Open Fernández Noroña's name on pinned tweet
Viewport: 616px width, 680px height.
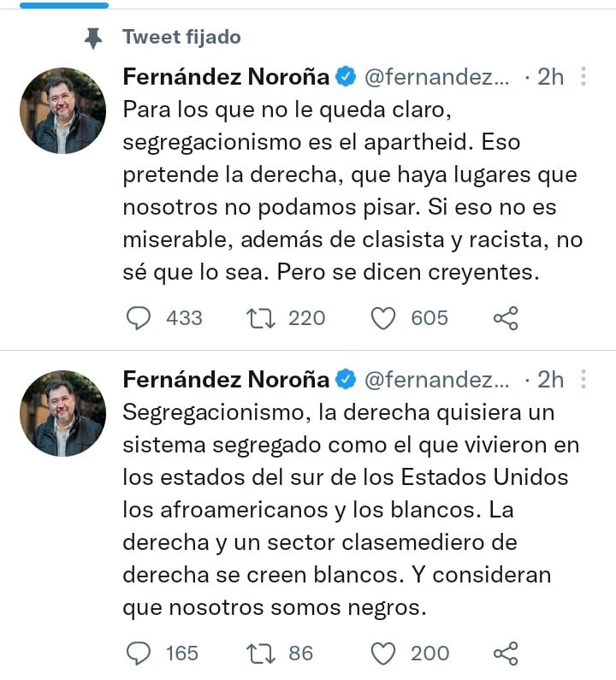click(226, 77)
